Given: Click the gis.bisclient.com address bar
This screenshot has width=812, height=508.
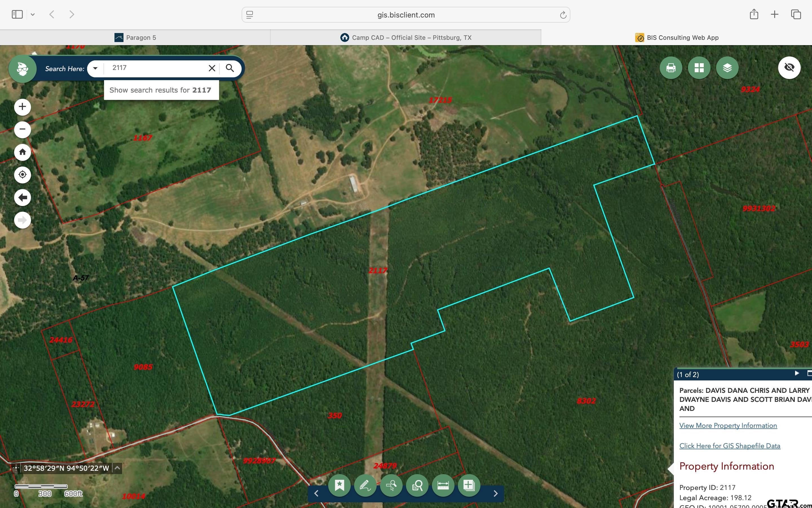Looking at the screenshot, I should (x=406, y=15).
